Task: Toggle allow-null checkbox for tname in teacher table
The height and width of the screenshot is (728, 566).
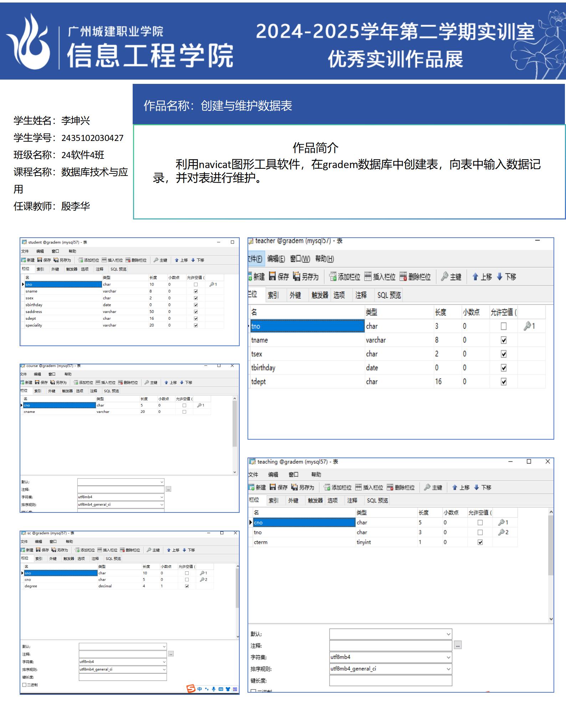Action: (504, 340)
